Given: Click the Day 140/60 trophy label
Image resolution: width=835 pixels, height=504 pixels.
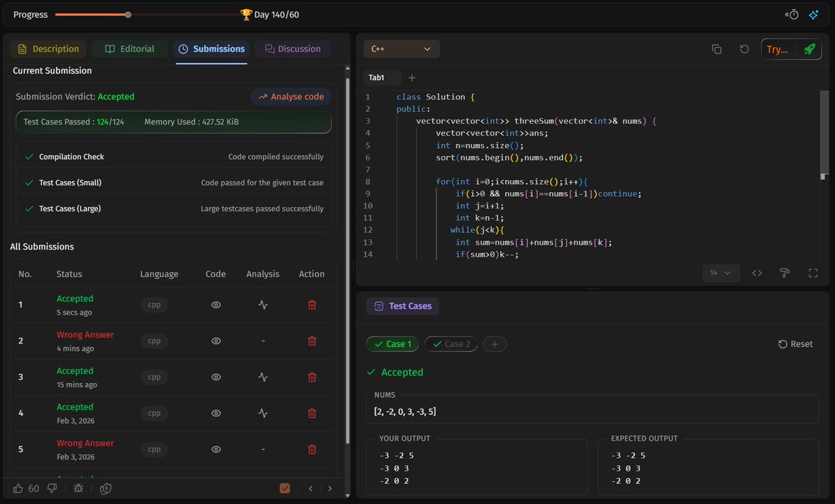Looking at the screenshot, I should (269, 14).
